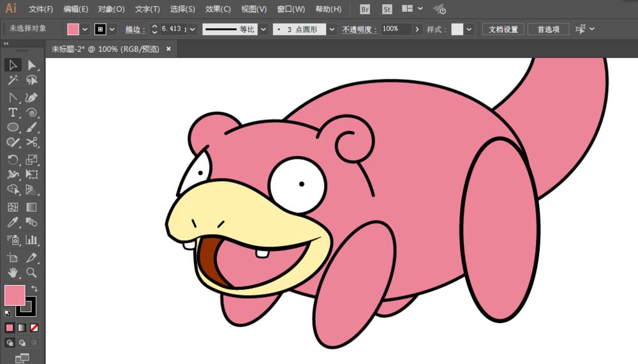
Task: Select the Direct Selection tool
Action: point(31,65)
